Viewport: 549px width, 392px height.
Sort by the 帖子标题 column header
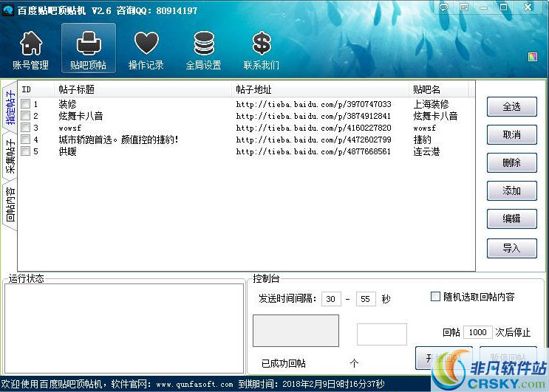(x=143, y=89)
